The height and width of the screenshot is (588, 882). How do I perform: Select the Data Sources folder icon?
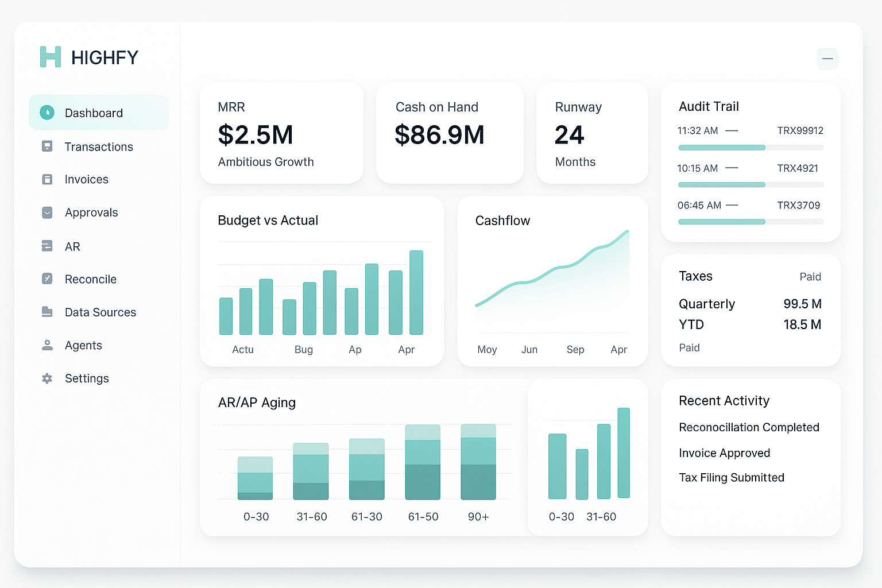[x=47, y=312]
